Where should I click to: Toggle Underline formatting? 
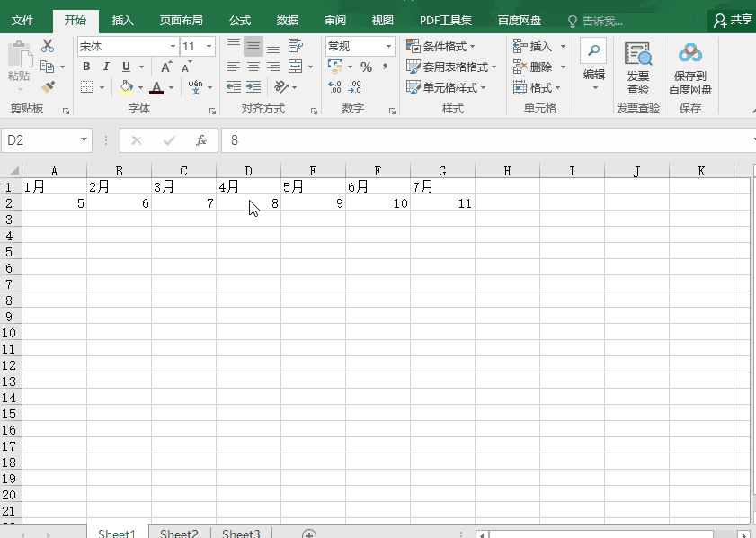click(x=127, y=67)
